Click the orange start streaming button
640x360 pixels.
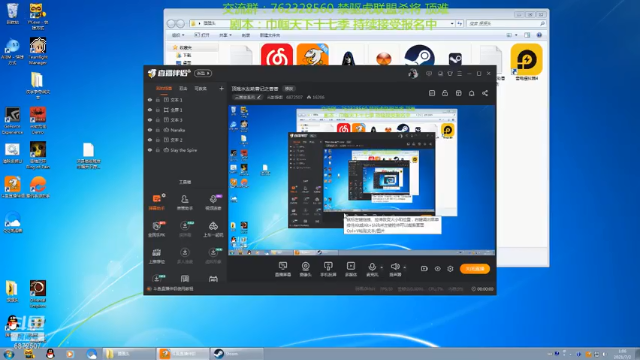click(475, 269)
